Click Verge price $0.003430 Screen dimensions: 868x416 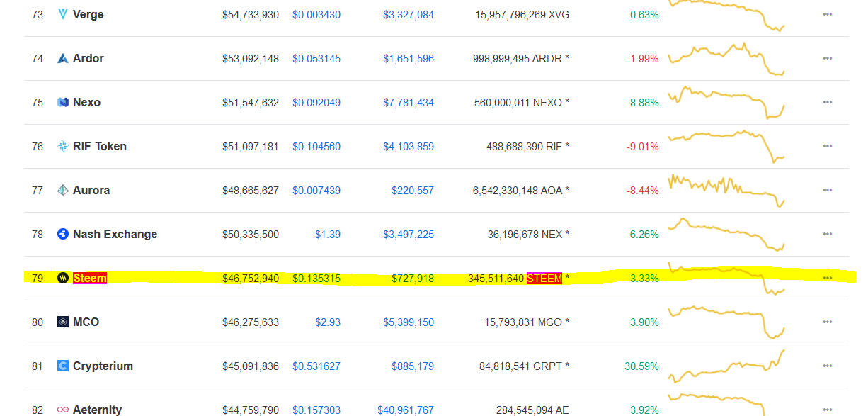click(x=316, y=14)
